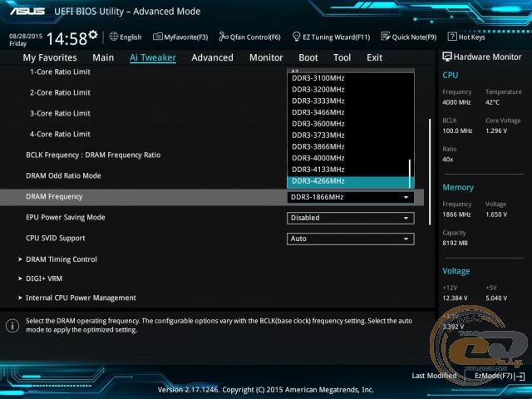
Task: Click the dropdown list scrollbar thumb
Action: pyautogui.click(x=410, y=174)
